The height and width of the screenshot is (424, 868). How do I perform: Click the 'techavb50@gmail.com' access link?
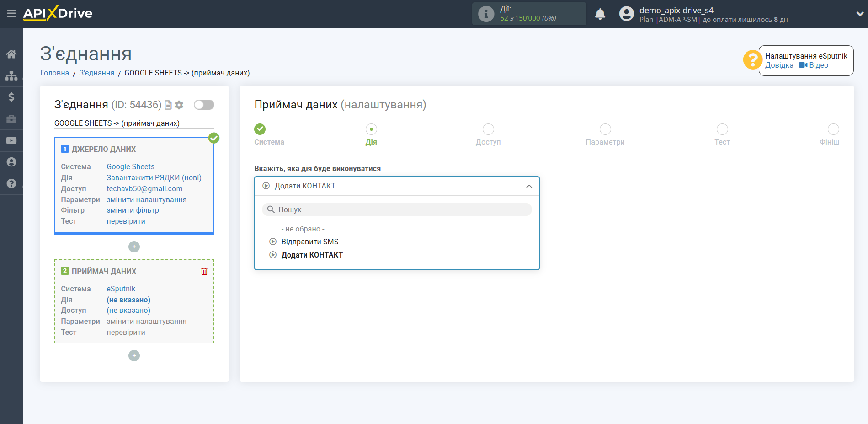pos(144,189)
